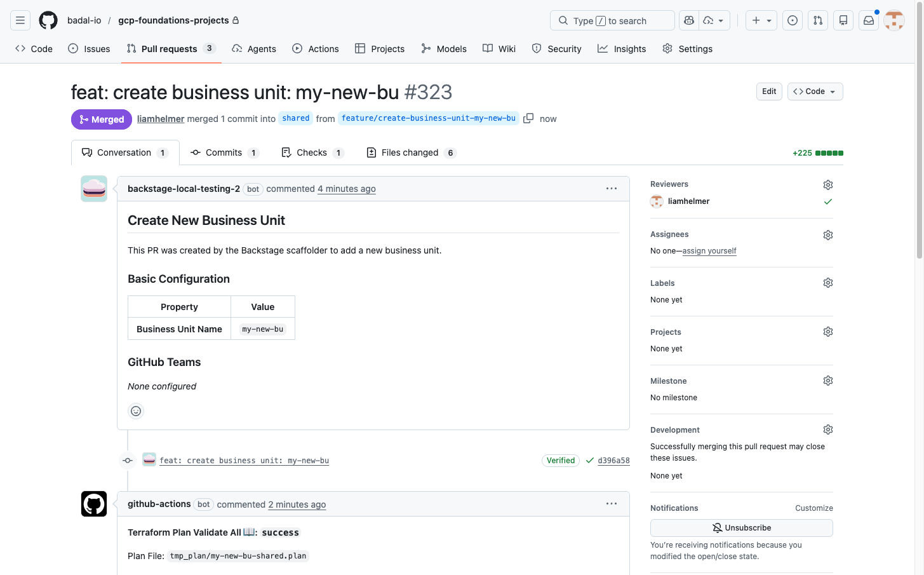Open commit d396a58 link
924x575 pixels.
pos(613,461)
